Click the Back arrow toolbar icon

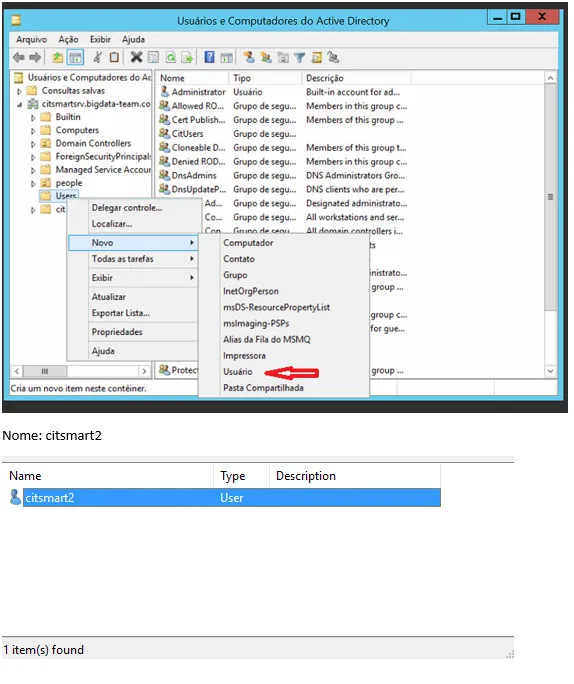(19, 57)
